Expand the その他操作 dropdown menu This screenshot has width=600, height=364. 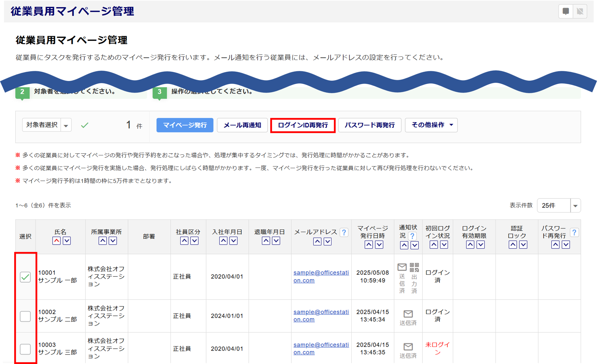click(431, 125)
